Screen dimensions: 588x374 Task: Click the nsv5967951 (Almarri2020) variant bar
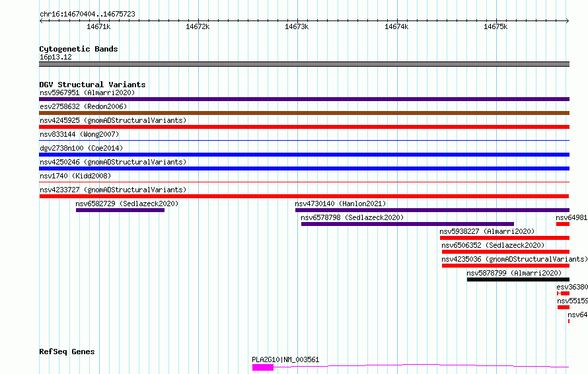[x=304, y=99]
